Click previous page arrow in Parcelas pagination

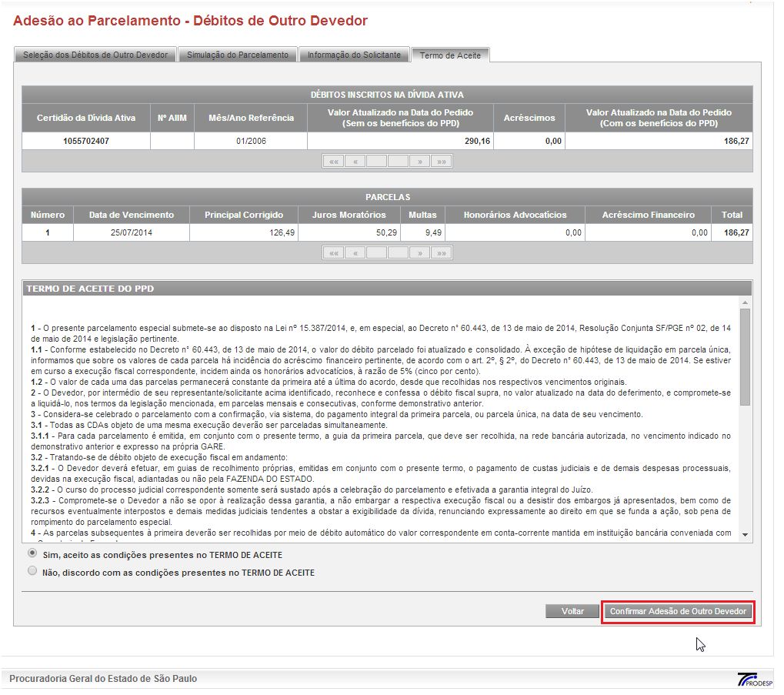pos(355,252)
